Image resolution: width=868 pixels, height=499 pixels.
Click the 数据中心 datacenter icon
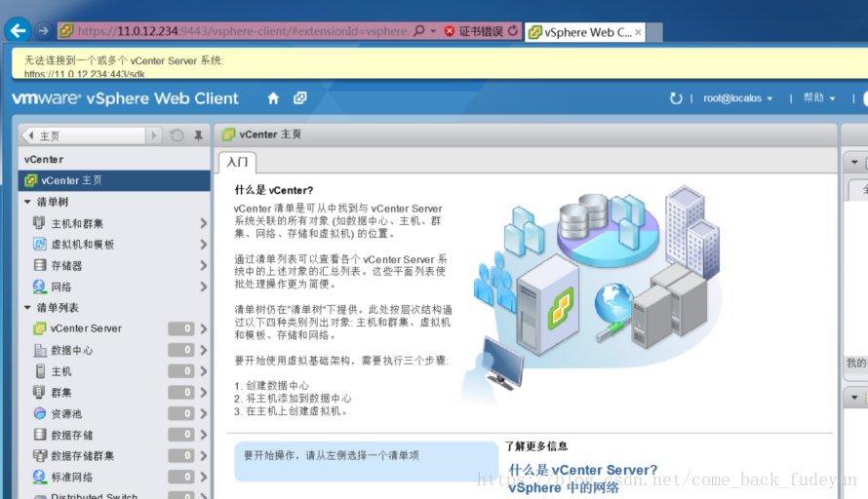tap(40, 350)
